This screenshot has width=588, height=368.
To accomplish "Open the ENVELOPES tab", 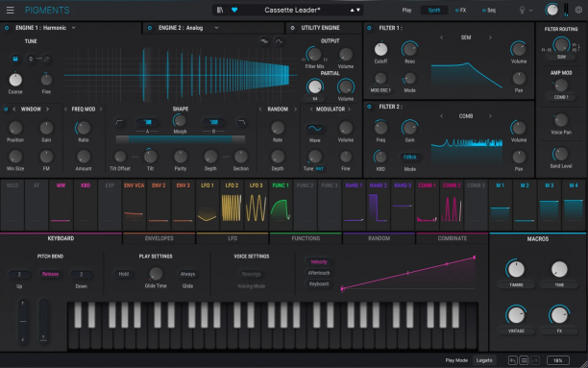I will (x=159, y=238).
